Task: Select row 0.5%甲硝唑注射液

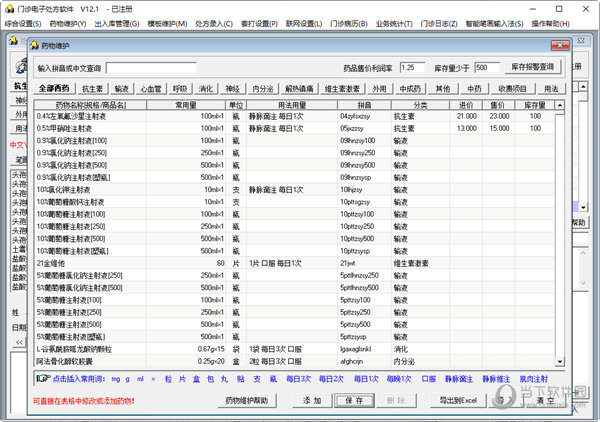Action: pyautogui.click(x=294, y=128)
